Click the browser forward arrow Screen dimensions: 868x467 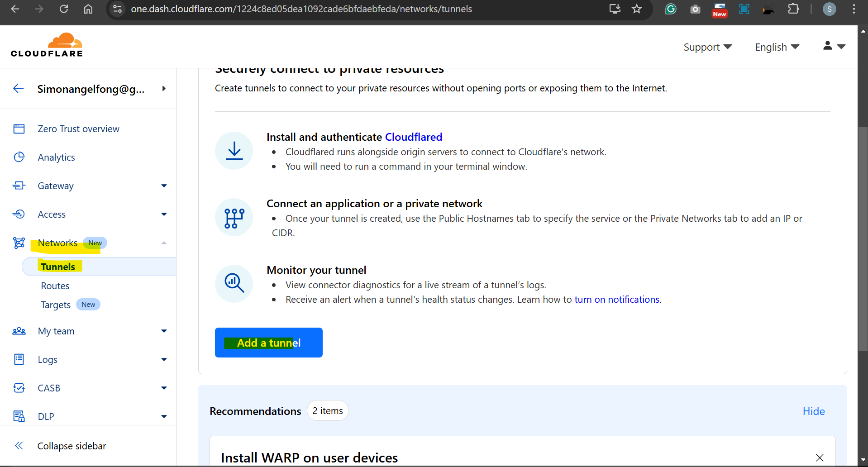click(39, 9)
